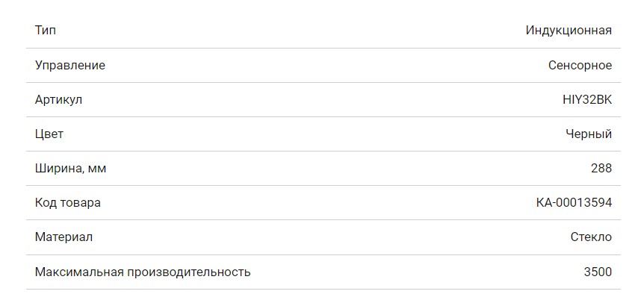
Task: Select the width value 288
Action: 601,169
